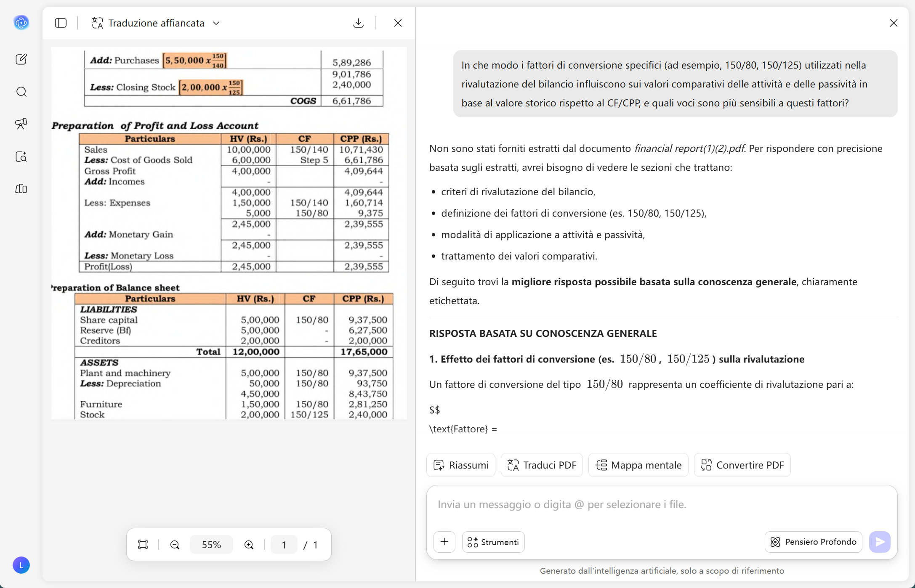The width and height of the screenshot is (915, 588).
Task: Open the library icon in the sidebar
Action: pyautogui.click(x=21, y=189)
